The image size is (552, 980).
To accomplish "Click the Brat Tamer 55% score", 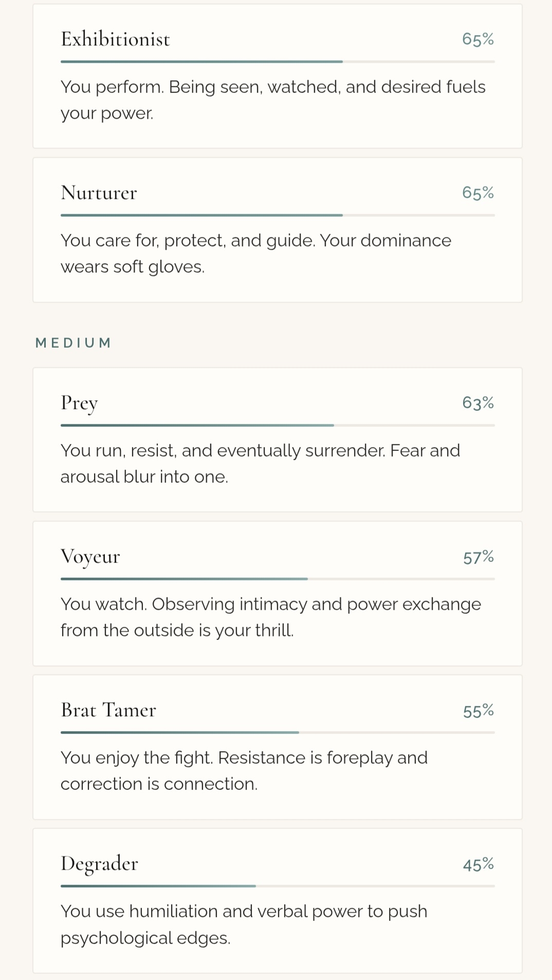I will pyautogui.click(x=478, y=711).
